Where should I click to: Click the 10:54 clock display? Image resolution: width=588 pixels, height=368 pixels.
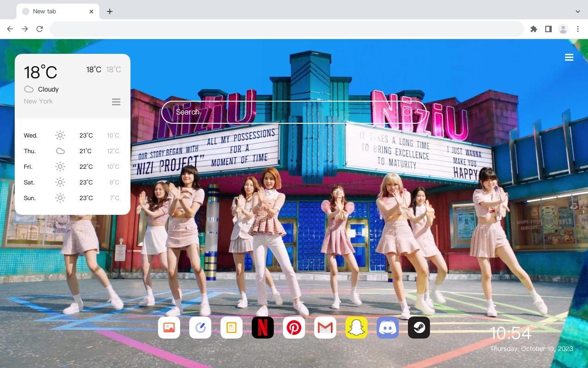510,333
